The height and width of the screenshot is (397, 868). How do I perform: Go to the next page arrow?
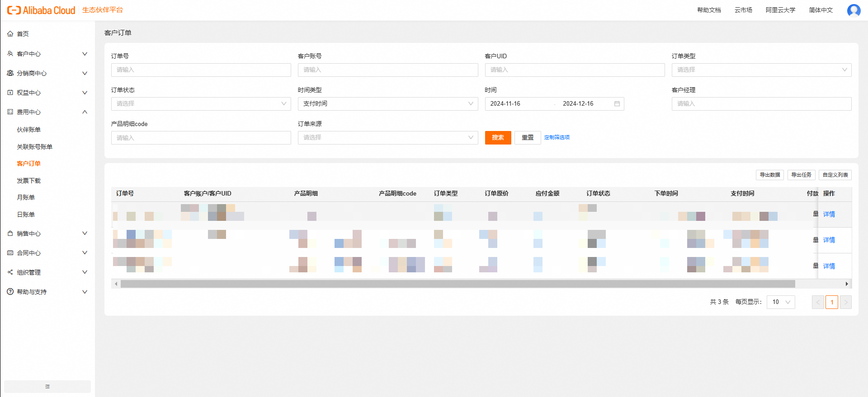pyautogui.click(x=846, y=302)
